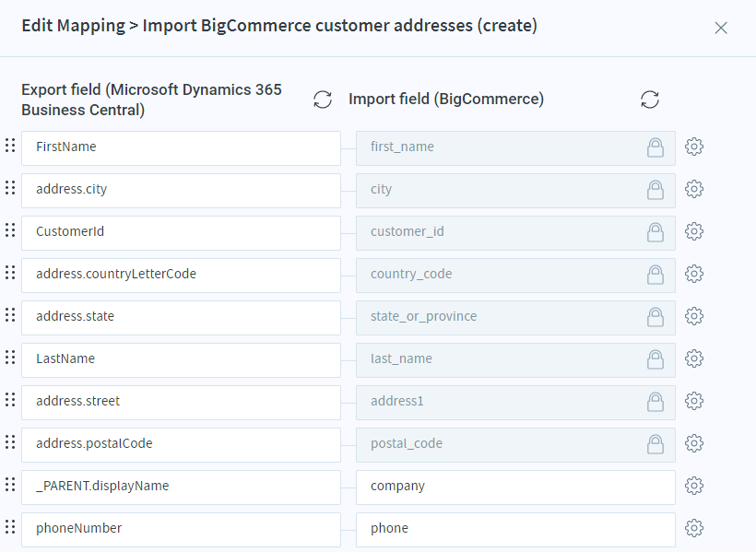Click the locked country_code import field
756x552 pixels.
(x=515, y=276)
